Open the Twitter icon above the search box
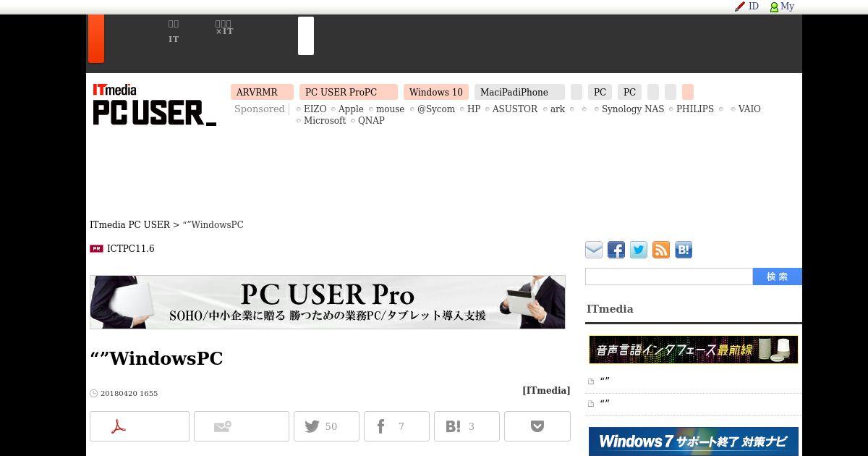868x456 pixels. pyautogui.click(x=639, y=250)
